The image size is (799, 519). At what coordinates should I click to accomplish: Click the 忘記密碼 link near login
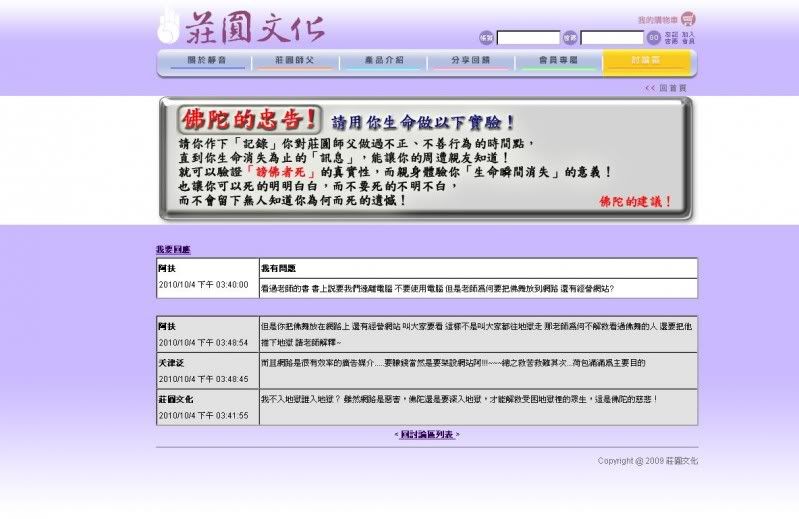tap(671, 38)
